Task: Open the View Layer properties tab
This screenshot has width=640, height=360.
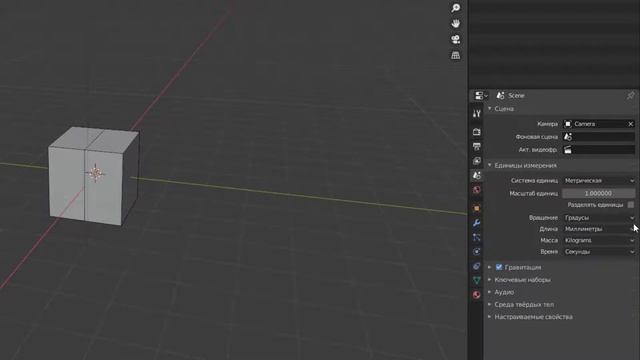Action: click(x=476, y=161)
